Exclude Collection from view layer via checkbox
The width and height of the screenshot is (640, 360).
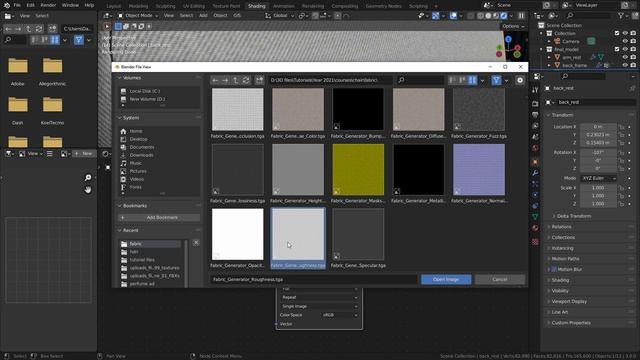(617, 33)
